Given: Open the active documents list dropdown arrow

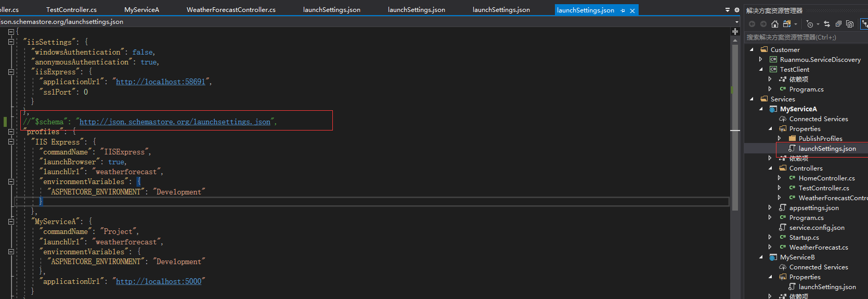Looking at the screenshot, I should pyautogui.click(x=728, y=10).
